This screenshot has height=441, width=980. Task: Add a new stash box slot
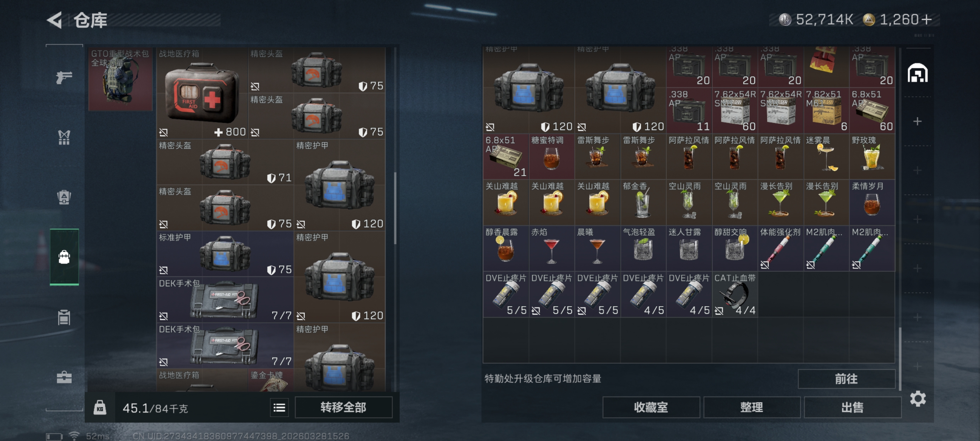917,121
